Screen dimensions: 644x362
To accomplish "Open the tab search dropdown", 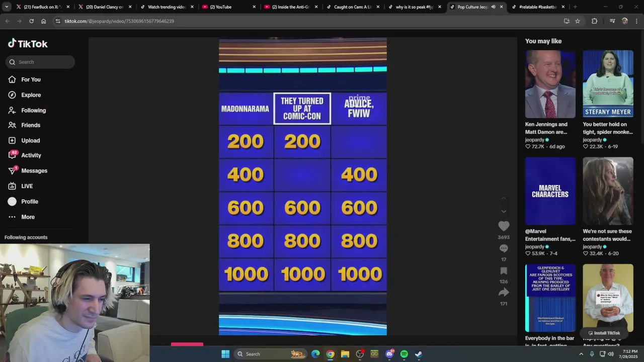I will click(7, 7).
